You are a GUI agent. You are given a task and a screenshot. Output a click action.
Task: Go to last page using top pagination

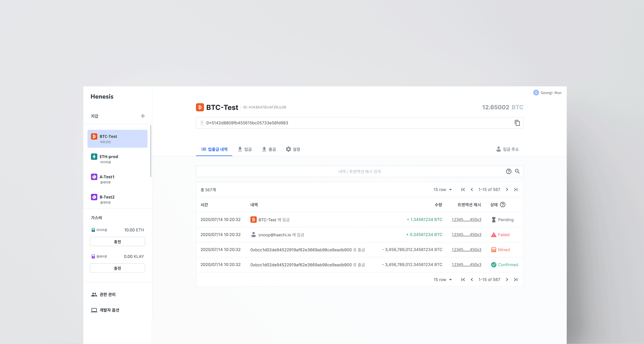(515, 190)
